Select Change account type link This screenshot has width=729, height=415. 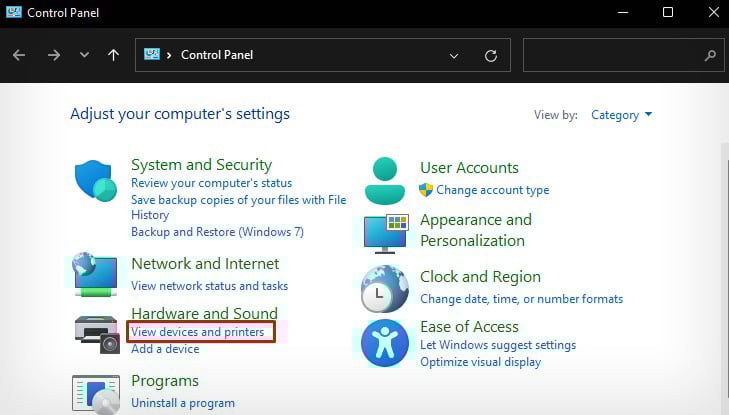point(492,190)
